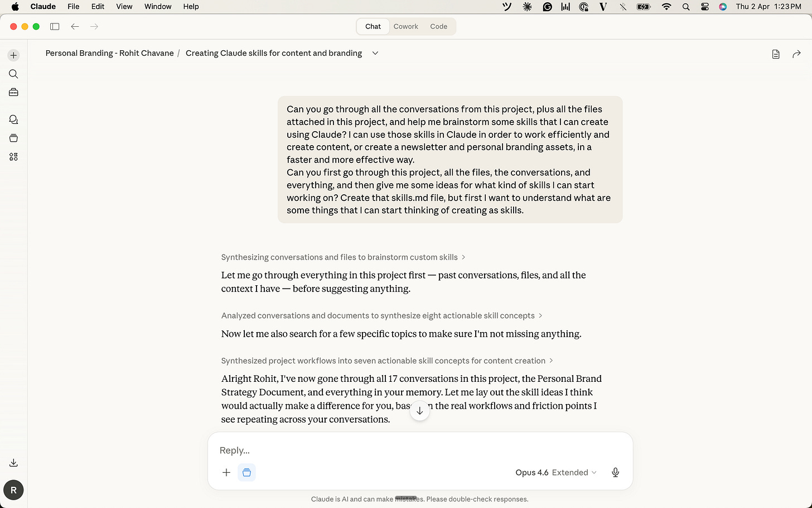812x508 pixels.
Task: Click the date and time in menu bar
Action: 768,7
